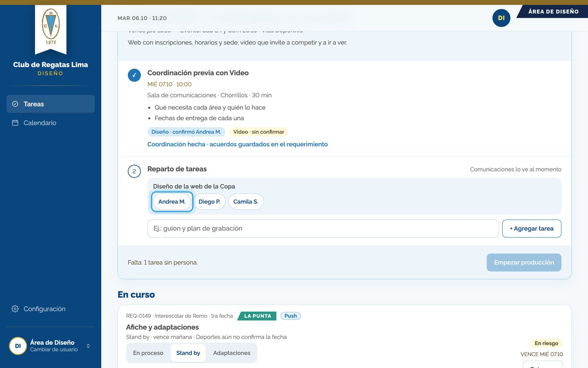Switch REQ-0149 status to Adaptaciones
588x368 pixels.
click(x=232, y=353)
